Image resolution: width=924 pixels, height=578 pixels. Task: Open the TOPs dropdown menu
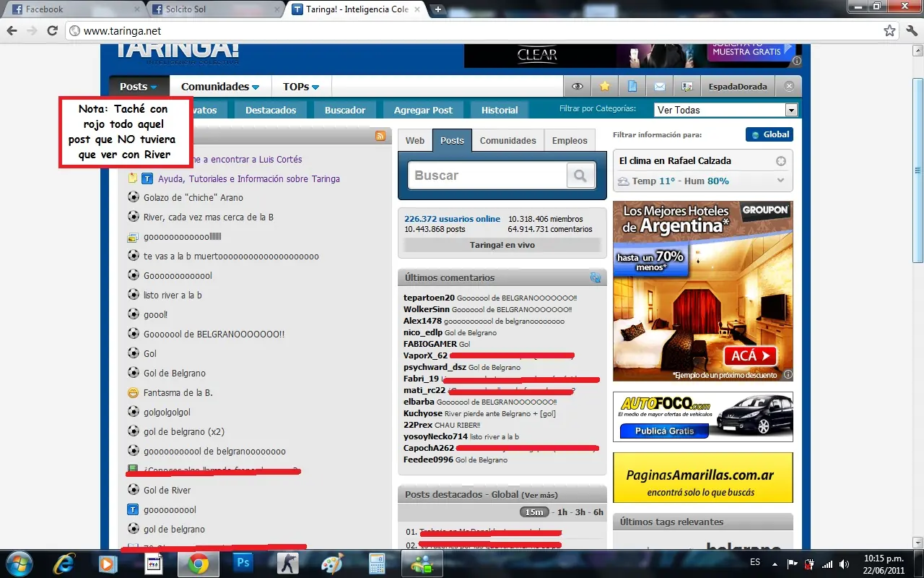(x=301, y=87)
